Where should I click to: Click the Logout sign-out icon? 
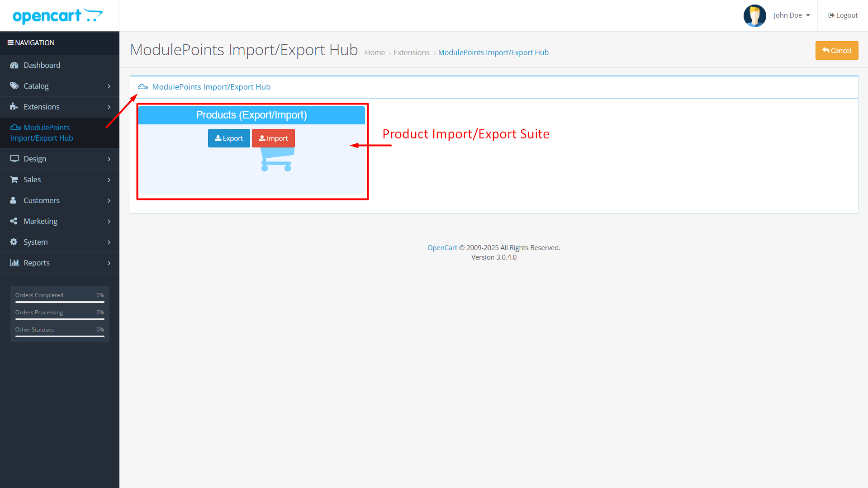831,15
